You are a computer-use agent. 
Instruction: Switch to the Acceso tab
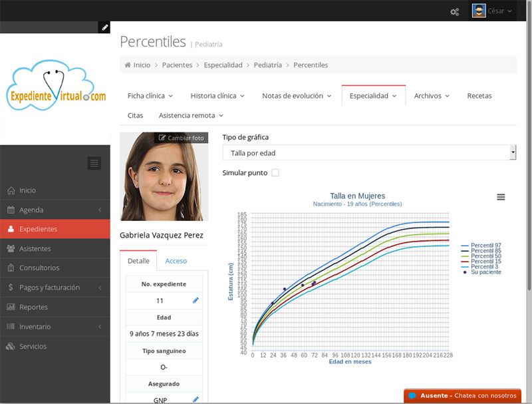176,261
